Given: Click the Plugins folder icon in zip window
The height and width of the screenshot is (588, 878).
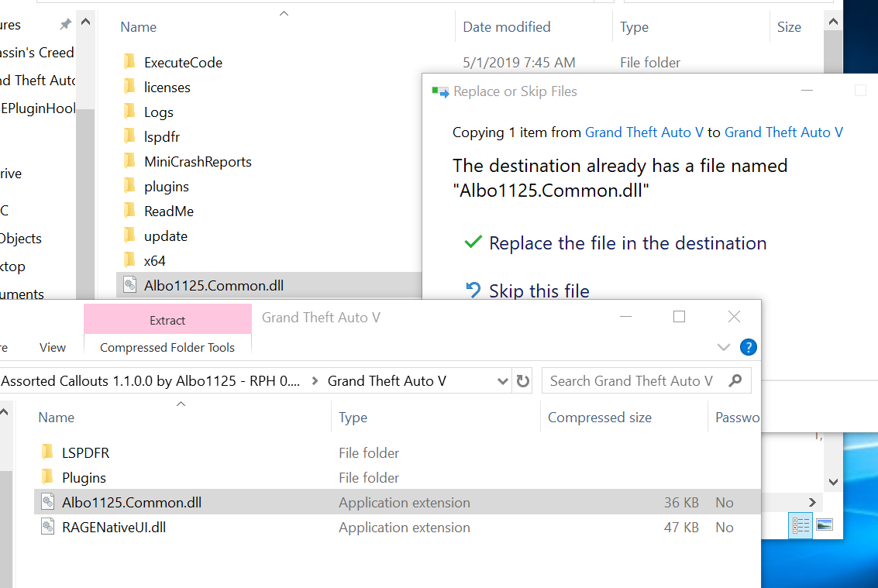Looking at the screenshot, I should coord(47,477).
